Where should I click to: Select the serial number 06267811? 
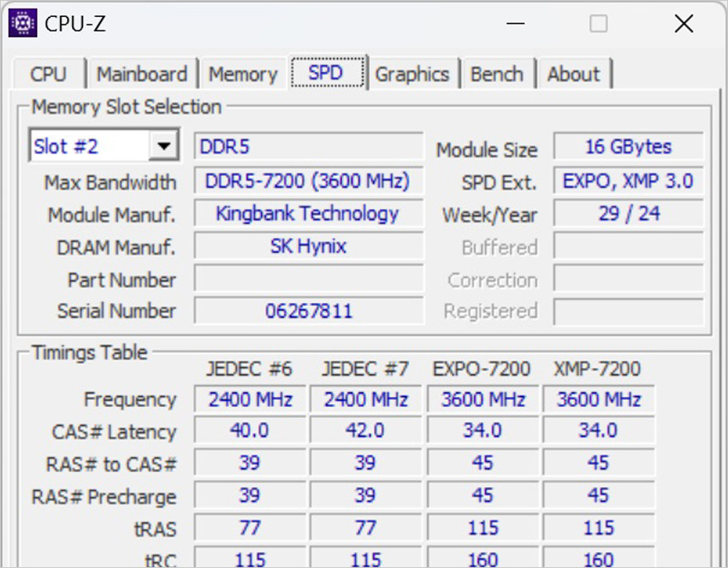pos(309,311)
